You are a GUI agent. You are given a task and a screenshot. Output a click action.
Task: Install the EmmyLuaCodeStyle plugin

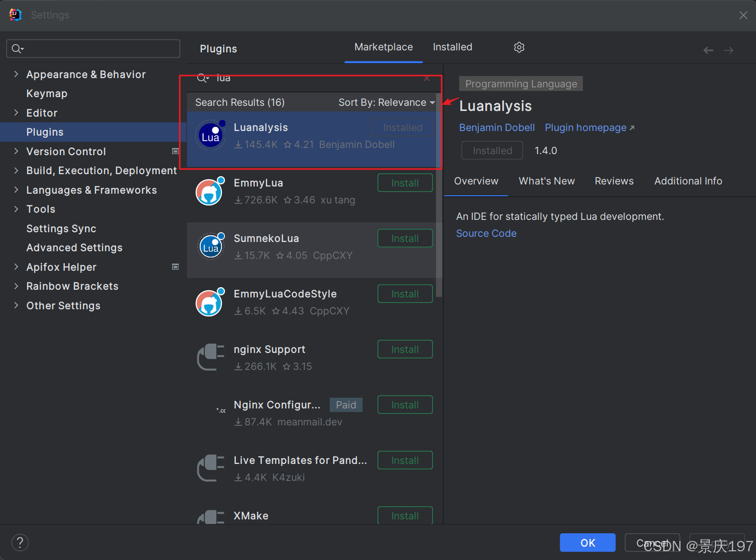pos(405,294)
